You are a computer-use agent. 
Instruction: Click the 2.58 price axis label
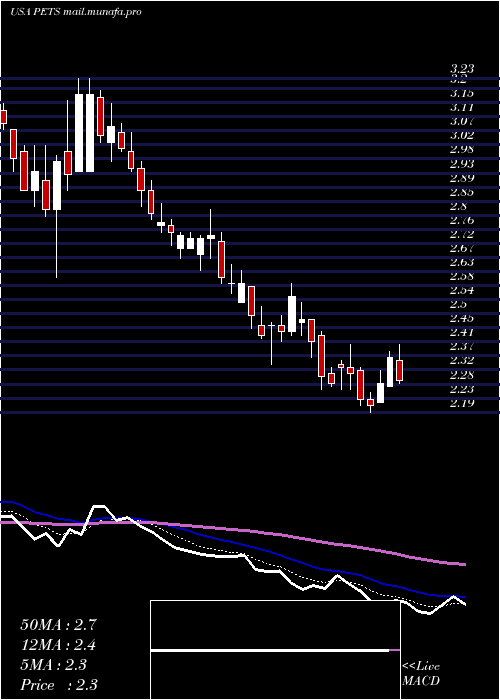coord(462,276)
